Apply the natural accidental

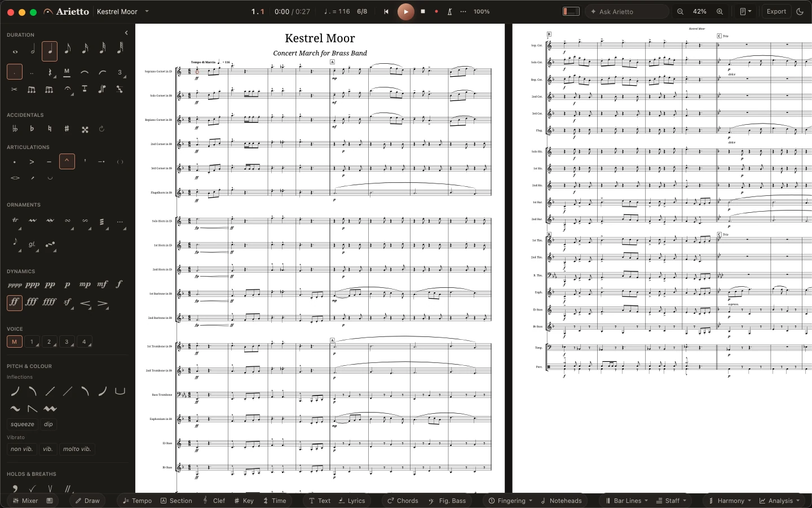(50, 129)
